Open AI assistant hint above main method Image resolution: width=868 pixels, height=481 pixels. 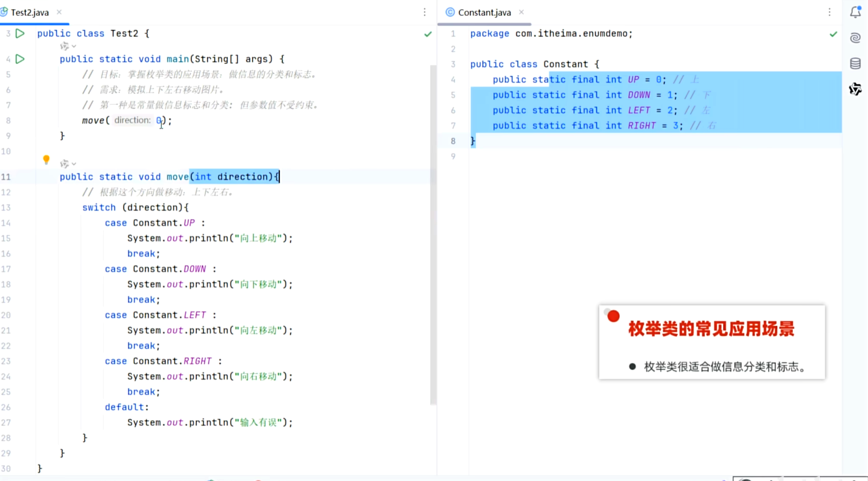68,46
